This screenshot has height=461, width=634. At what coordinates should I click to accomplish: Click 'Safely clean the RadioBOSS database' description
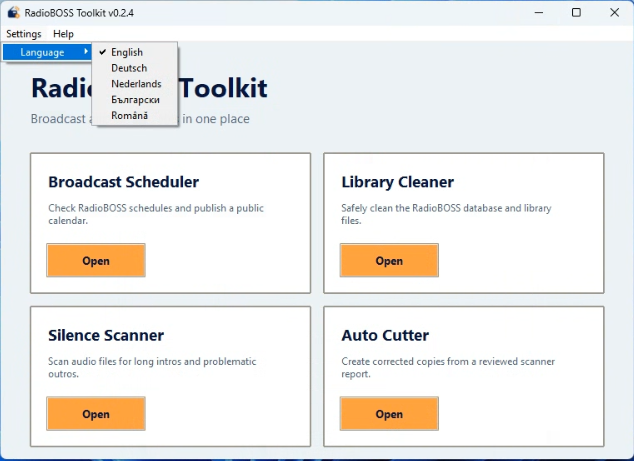coord(446,214)
